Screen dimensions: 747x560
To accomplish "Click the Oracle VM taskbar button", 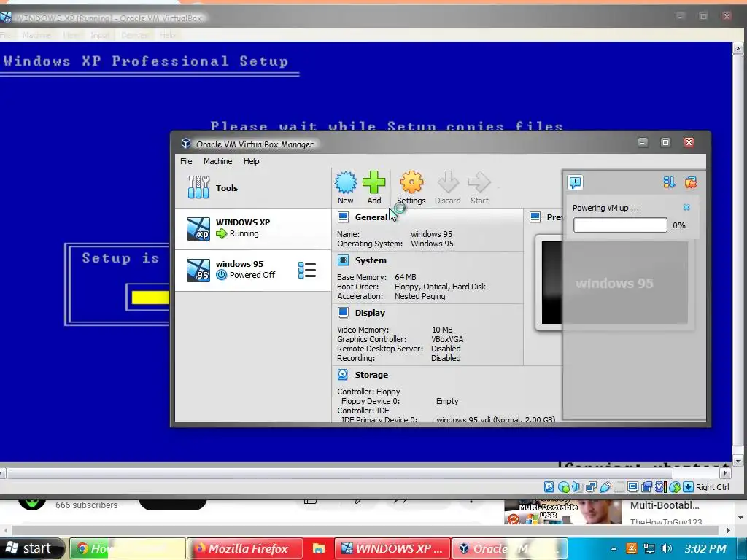I will [510, 548].
